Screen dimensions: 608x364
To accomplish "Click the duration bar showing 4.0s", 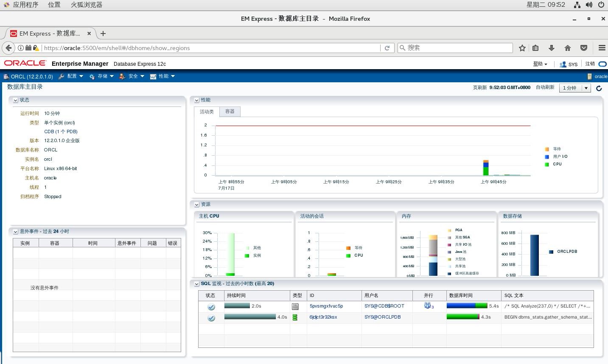I will click(x=250, y=316).
